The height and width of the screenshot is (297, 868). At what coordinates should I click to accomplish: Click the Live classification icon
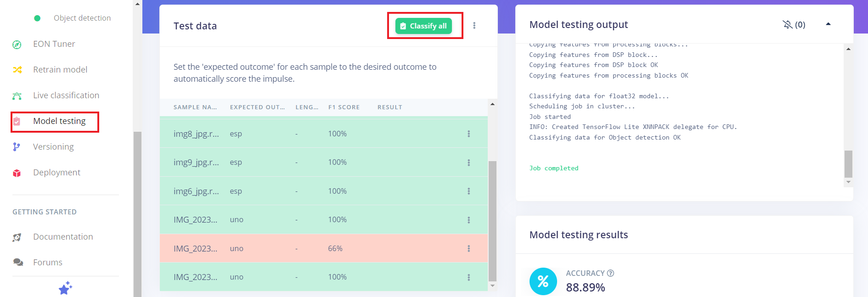coord(17,96)
